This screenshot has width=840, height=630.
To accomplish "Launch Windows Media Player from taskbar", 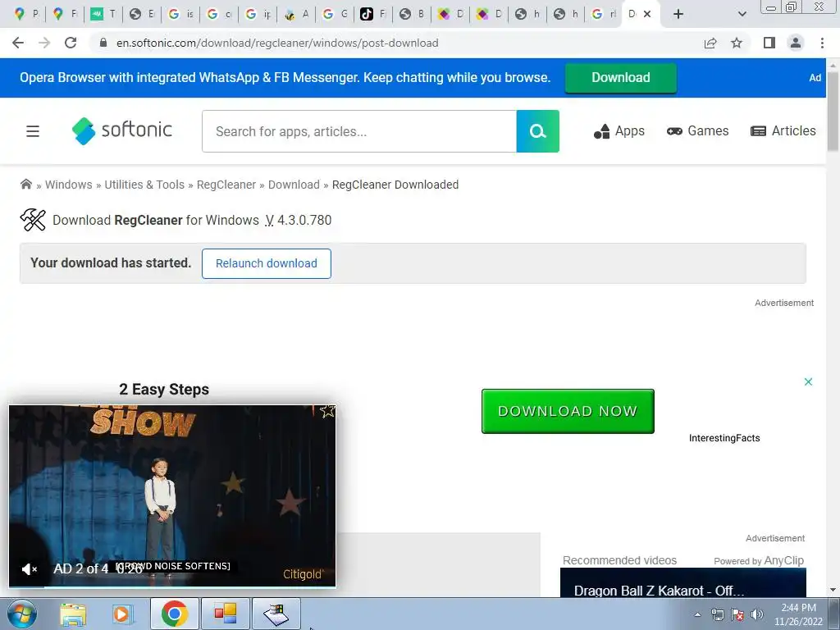I will click(121, 614).
